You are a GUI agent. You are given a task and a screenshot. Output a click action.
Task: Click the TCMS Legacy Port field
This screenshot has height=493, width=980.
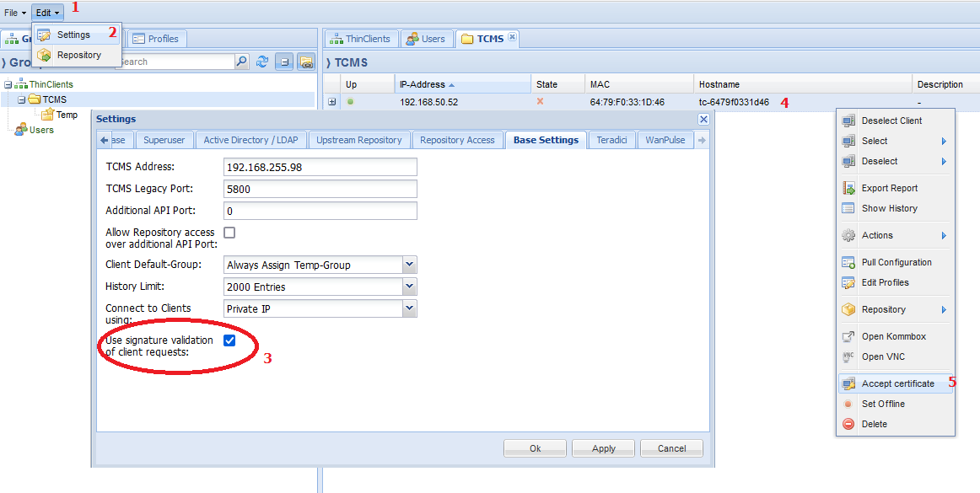click(x=320, y=189)
